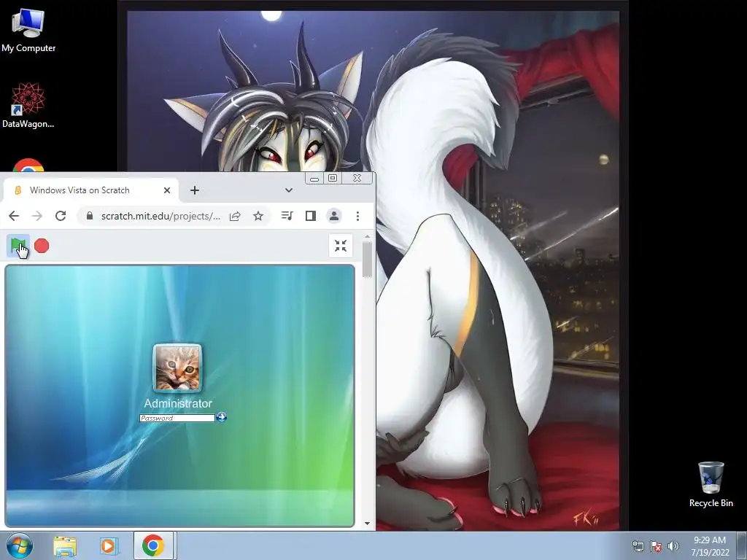Screen dimensions: 747x560
Task: Open Chrome three-dot menu
Action: [x=357, y=216]
